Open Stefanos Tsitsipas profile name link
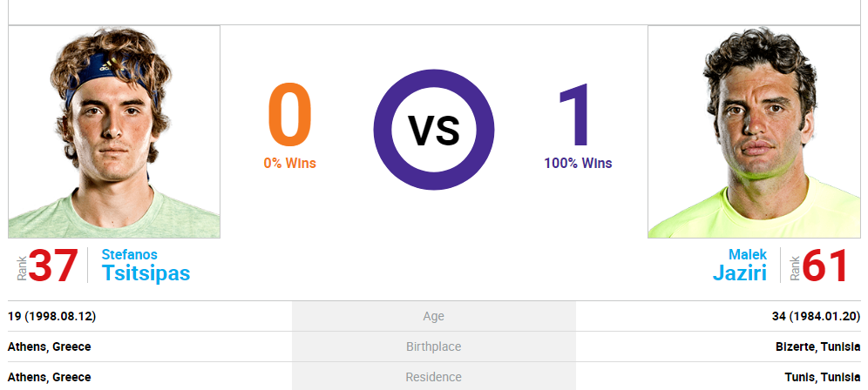 [146, 265]
